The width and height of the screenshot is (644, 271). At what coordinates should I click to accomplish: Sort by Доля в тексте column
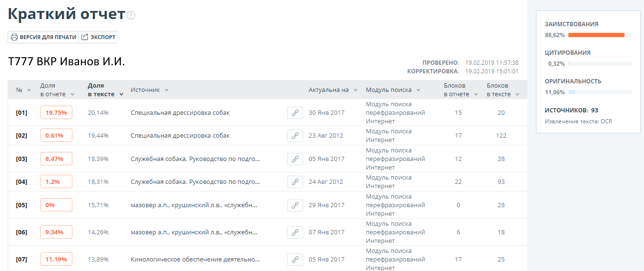pyautogui.click(x=105, y=90)
